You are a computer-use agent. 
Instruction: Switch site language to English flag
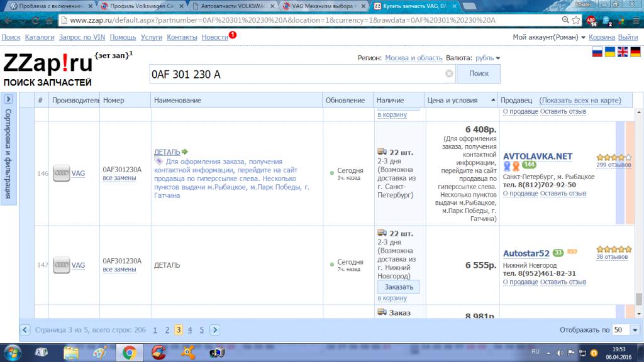coord(623,52)
